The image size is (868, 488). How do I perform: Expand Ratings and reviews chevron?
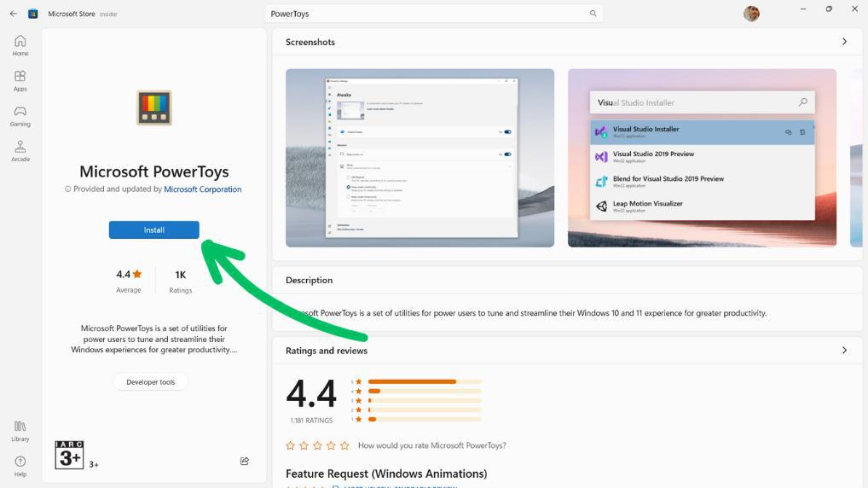coord(844,350)
